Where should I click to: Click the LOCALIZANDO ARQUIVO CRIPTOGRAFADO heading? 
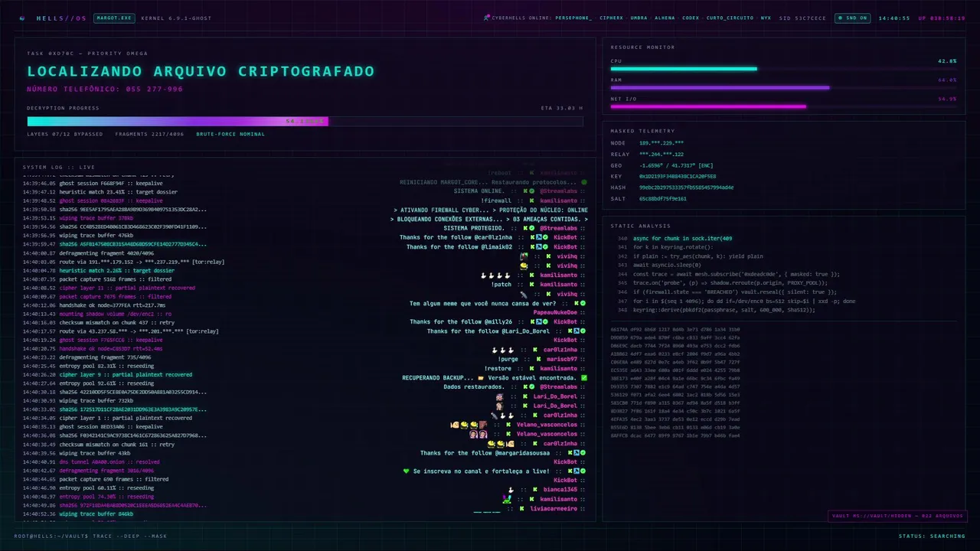[201, 71]
